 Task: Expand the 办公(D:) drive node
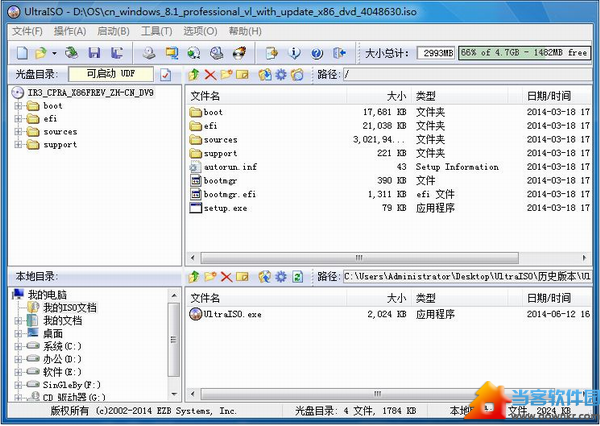[x=18, y=359]
